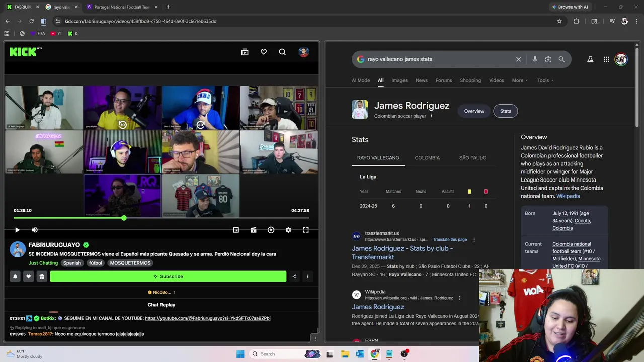The image size is (644, 362).
Task: Open Google apps grid
Action: point(606,59)
